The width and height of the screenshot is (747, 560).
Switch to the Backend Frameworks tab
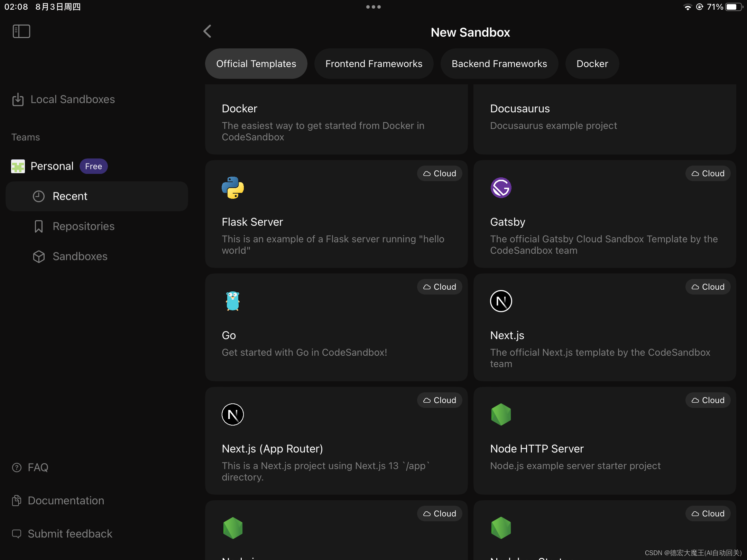(x=499, y=64)
